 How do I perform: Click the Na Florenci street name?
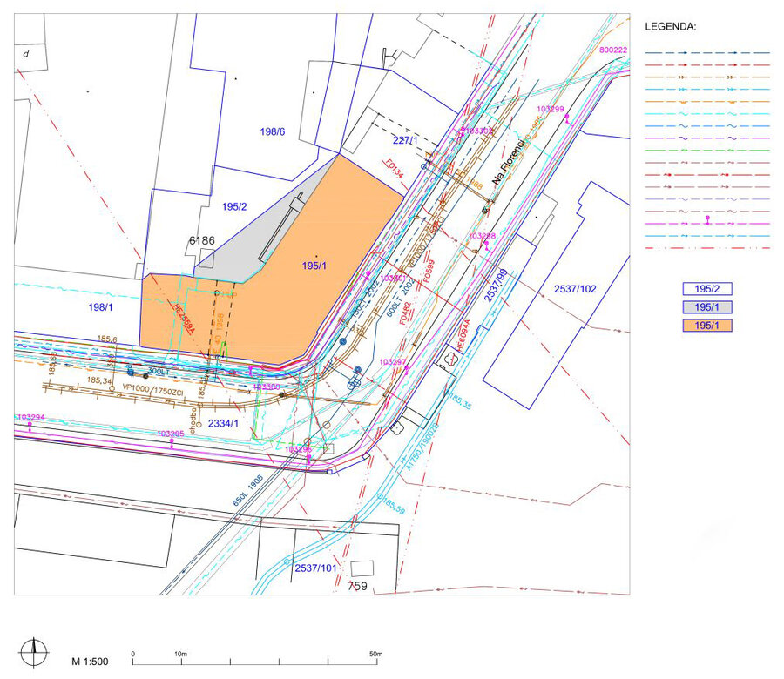(509, 160)
